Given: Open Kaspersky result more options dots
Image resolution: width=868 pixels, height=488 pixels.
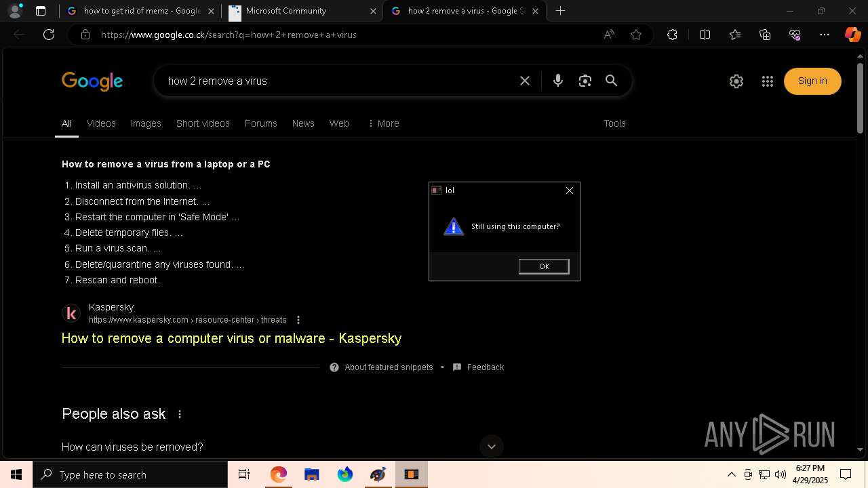Looking at the screenshot, I should (x=298, y=320).
